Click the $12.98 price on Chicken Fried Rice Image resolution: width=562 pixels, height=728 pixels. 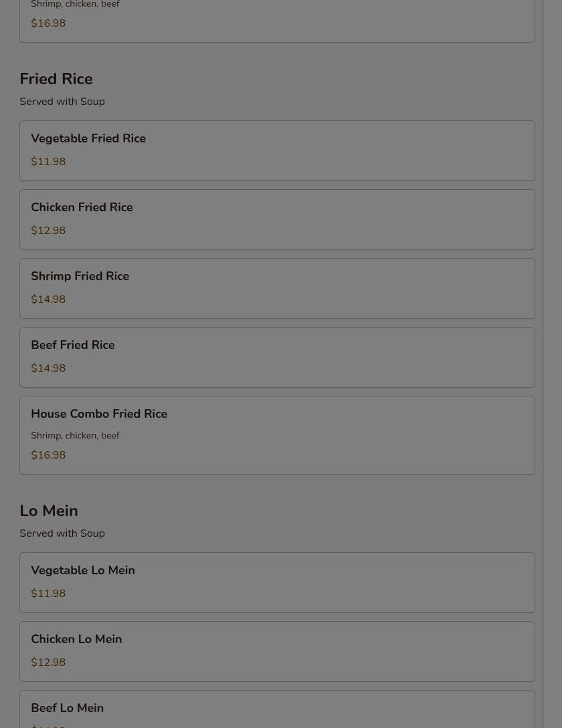pyautogui.click(x=48, y=231)
